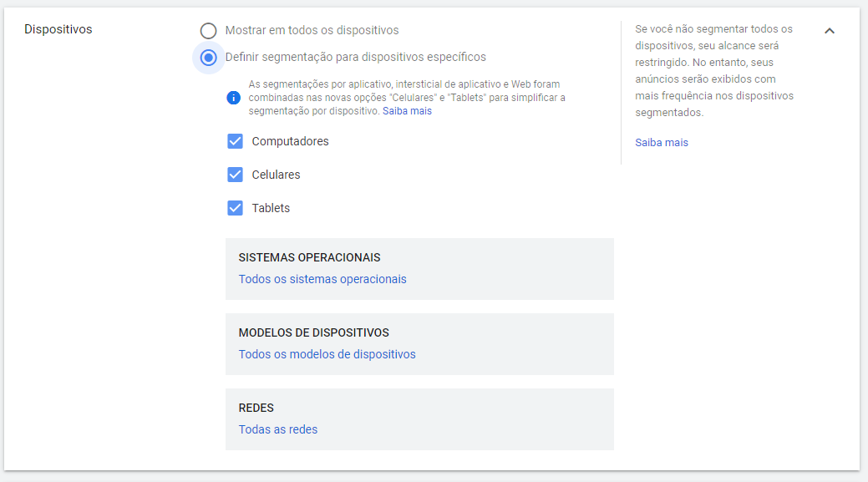Select the specific devices segmentation radio button

point(208,58)
